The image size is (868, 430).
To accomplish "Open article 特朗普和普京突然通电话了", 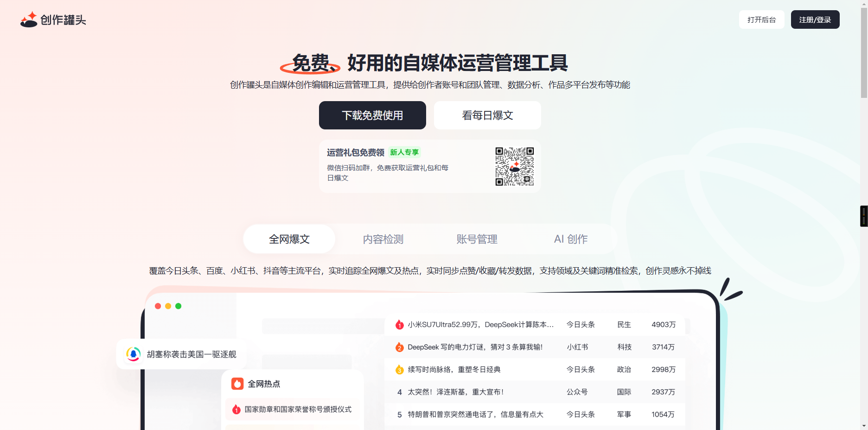I will (x=475, y=414).
